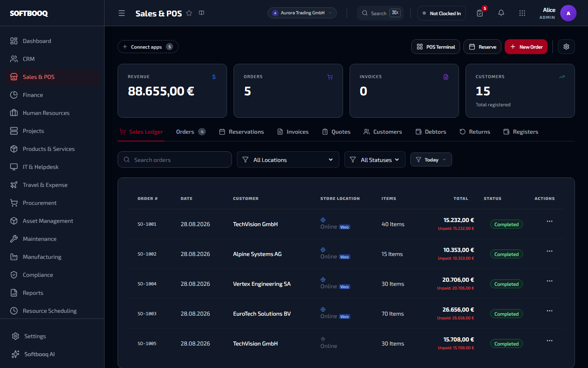Open the Registers tab

pos(521,132)
